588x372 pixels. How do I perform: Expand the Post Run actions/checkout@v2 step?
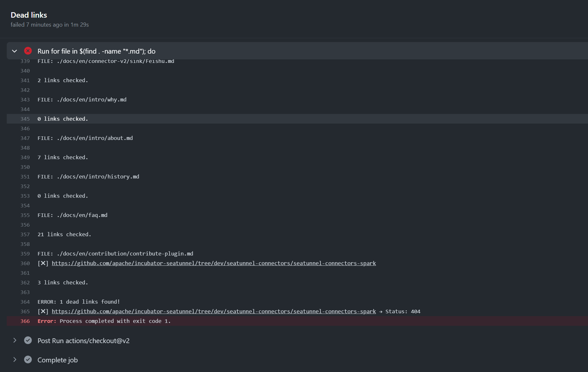[x=14, y=340]
